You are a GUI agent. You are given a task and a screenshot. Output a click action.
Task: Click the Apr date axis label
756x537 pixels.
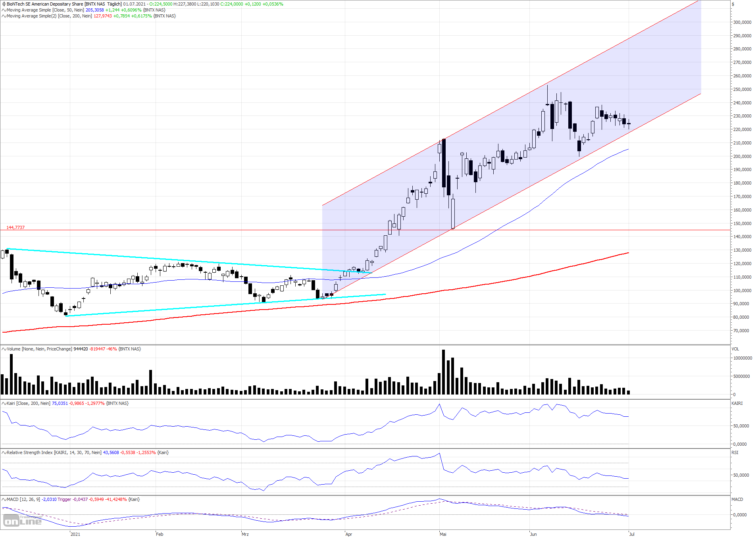[349, 534]
